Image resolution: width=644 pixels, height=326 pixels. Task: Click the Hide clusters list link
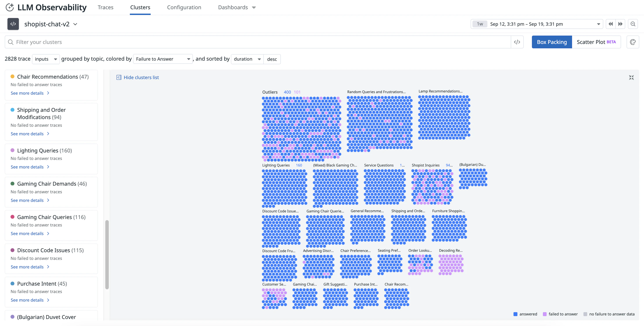point(141,77)
